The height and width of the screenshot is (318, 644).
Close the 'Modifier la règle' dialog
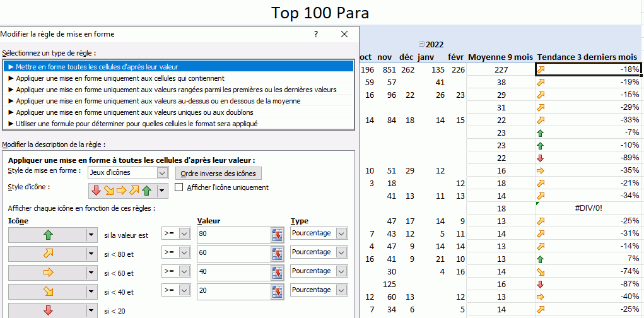point(344,34)
